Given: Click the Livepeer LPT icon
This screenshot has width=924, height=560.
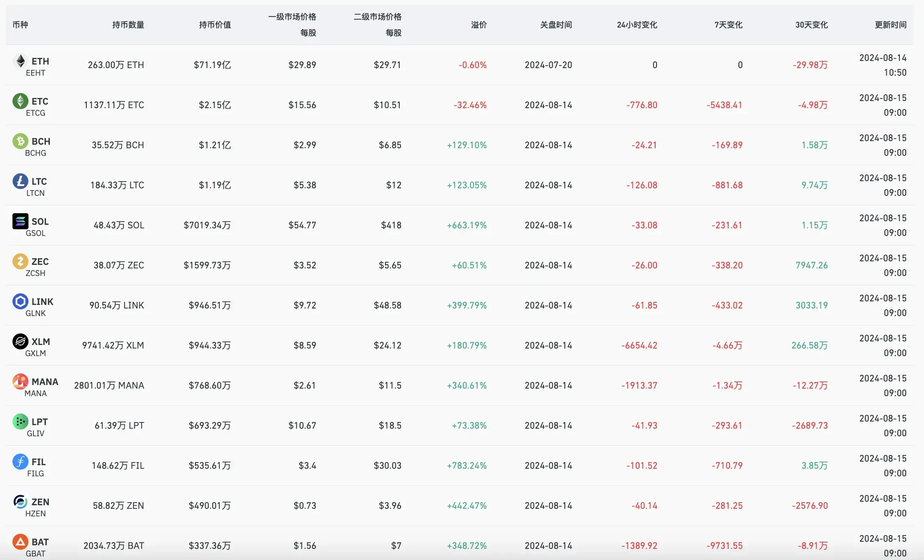Looking at the screenshot, I should [x=20, y=422].
